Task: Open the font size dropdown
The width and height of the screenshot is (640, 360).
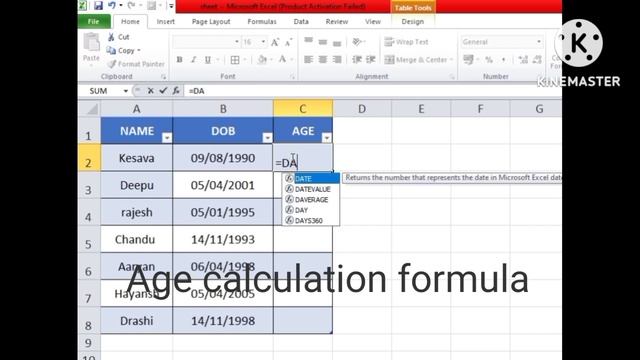Action: tap(263, 42)
